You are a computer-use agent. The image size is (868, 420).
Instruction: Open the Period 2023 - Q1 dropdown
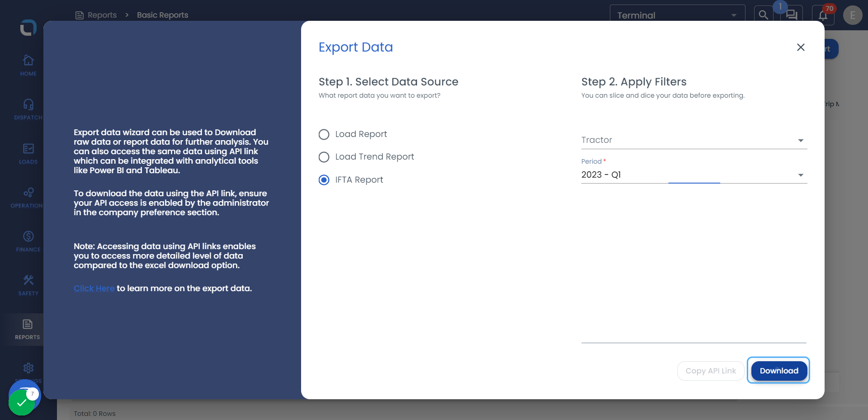pos(694,175)
